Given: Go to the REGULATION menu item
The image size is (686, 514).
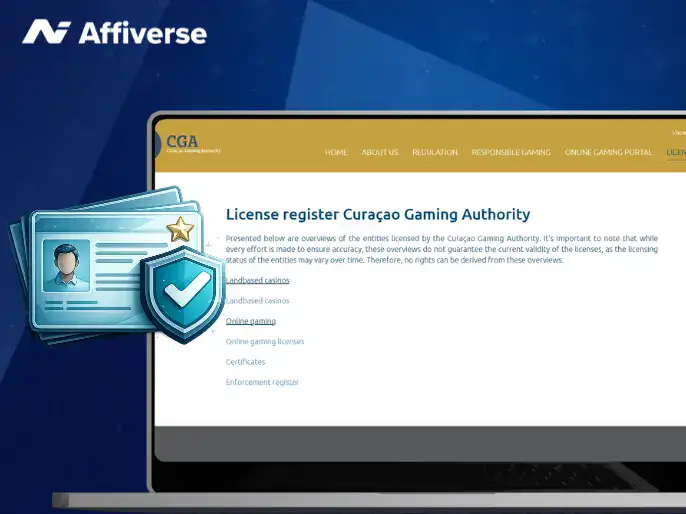Looking at the screenshot, I should 435,152.
